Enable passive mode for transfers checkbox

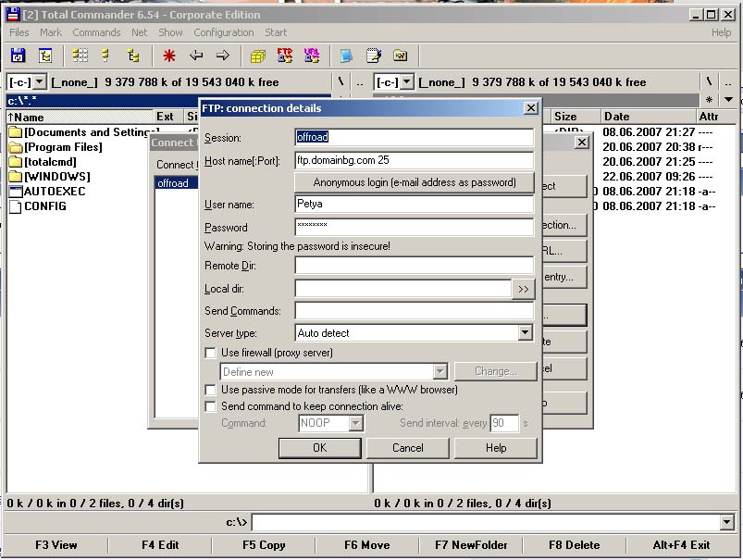pos(211,390)
